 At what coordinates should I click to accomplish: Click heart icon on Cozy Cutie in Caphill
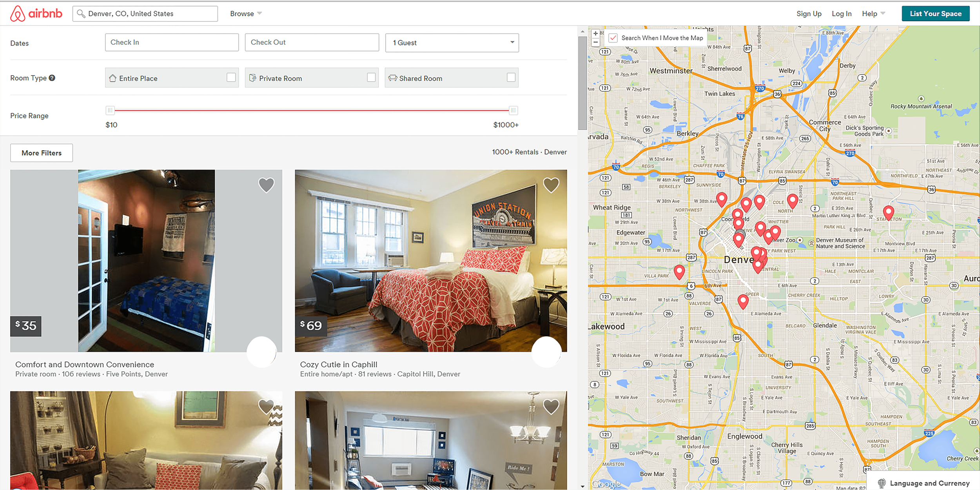(551, 185)
